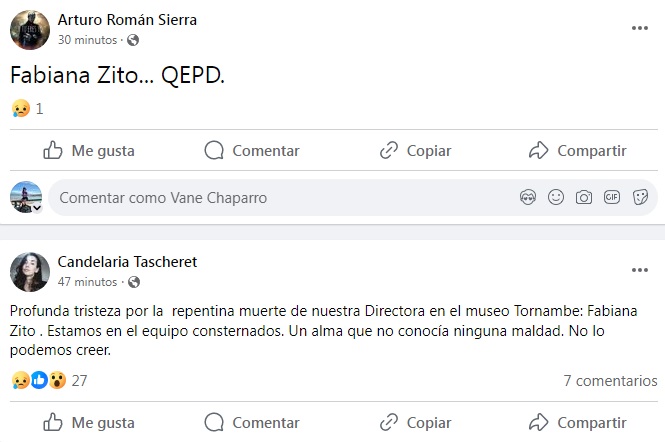View the sad reaction on Arturo's post
This screenshot has height=442, width=665.
(x=20, y=109)
